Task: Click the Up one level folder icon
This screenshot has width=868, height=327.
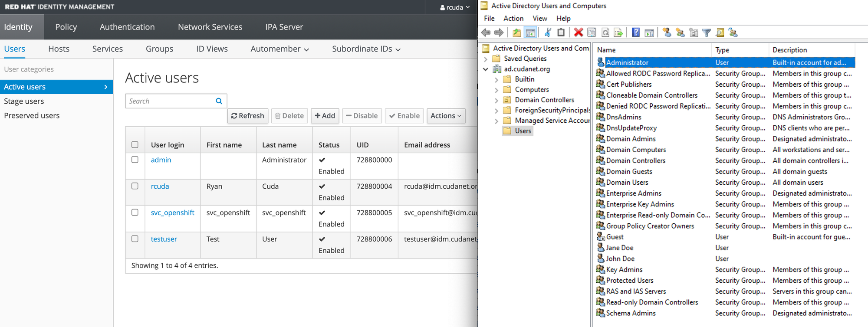Action: pyautogui.click(x=516, y=33)
